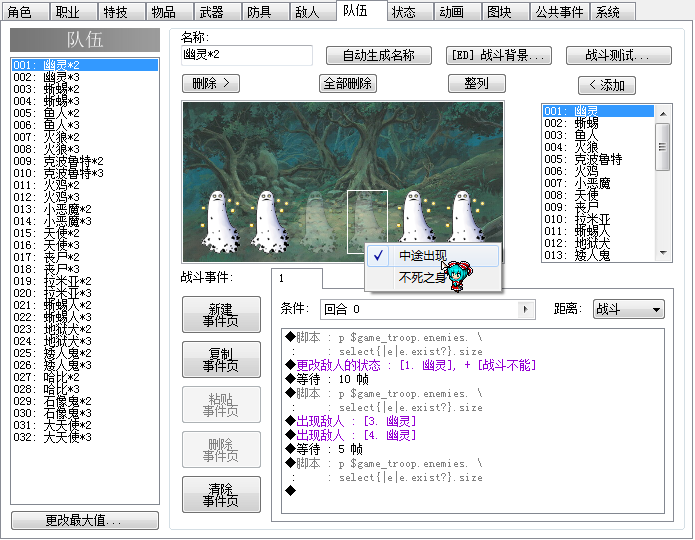The image size is (695, 540).
Task: Open the 状态 tab
Action: (409, 12)
